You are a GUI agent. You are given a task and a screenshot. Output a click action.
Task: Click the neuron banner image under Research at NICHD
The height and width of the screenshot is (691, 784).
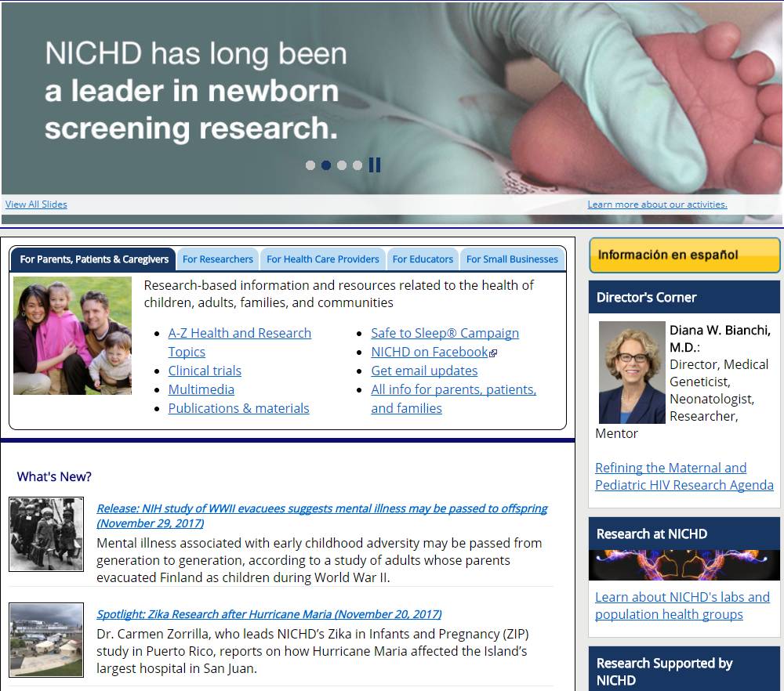(684, 565)
